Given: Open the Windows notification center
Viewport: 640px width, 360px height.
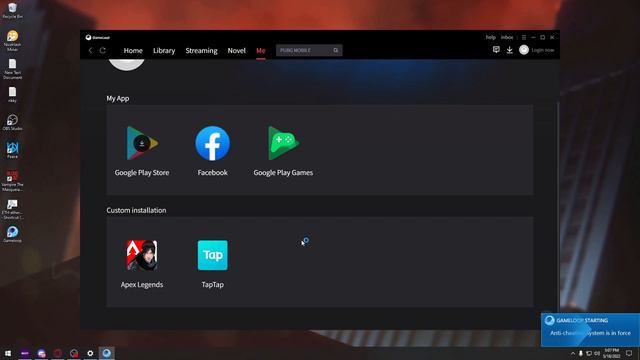Looking at the screenshot, I should [x=629, y=353].
